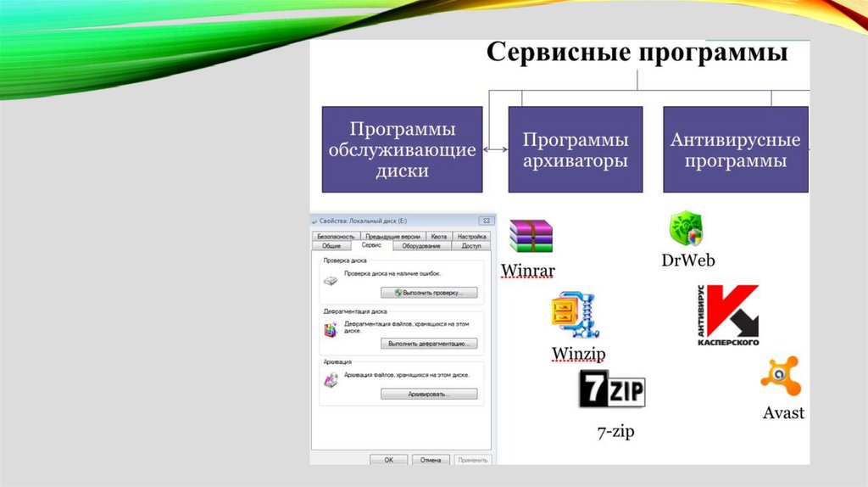
Task: Click the Применить button
Action: tap(472, 460)
